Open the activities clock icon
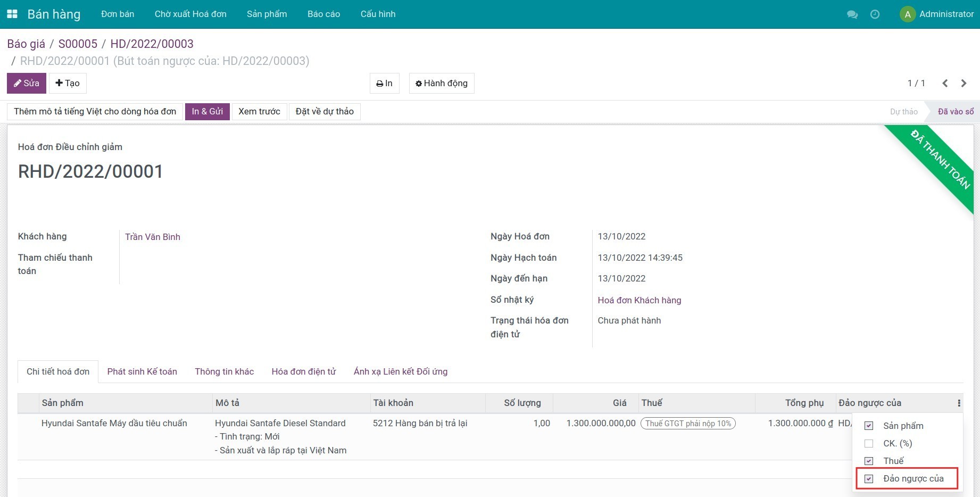 coord(875,14)
